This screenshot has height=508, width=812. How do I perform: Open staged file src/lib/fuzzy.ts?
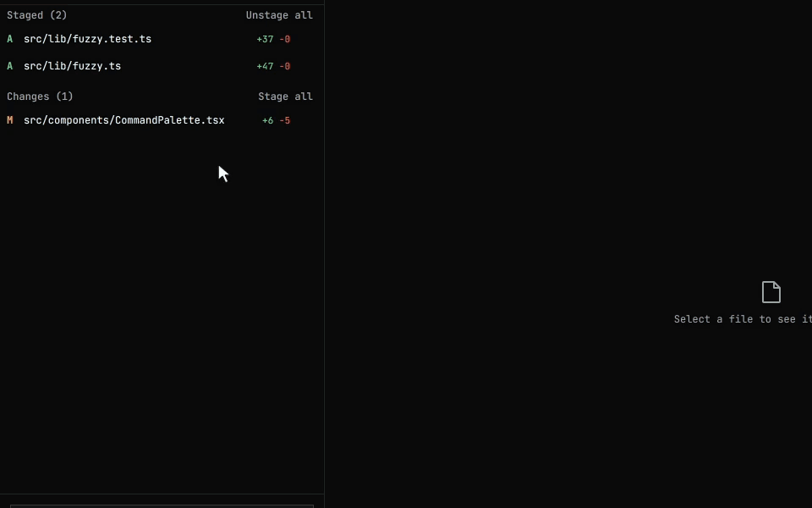tap(72, 66)
